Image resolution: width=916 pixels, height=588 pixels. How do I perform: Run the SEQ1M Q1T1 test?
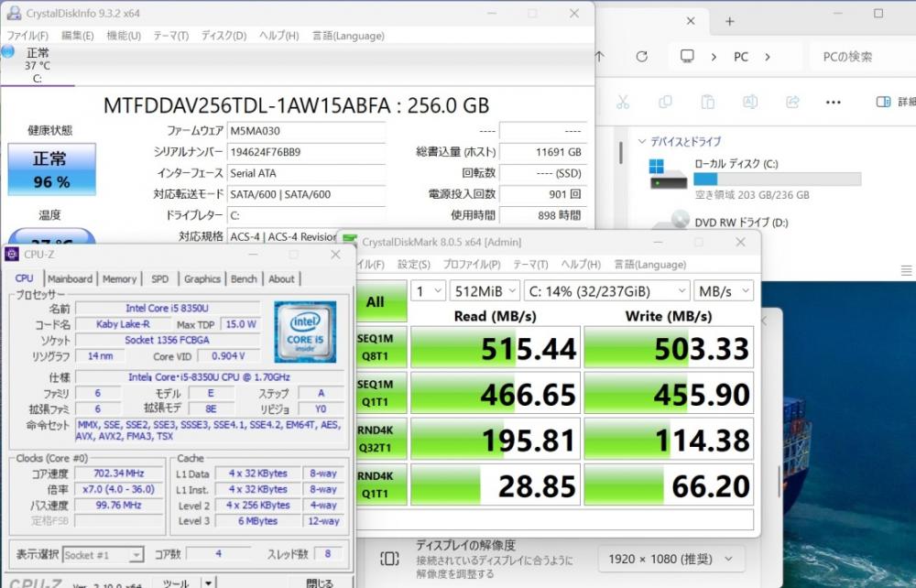(381, 393)
